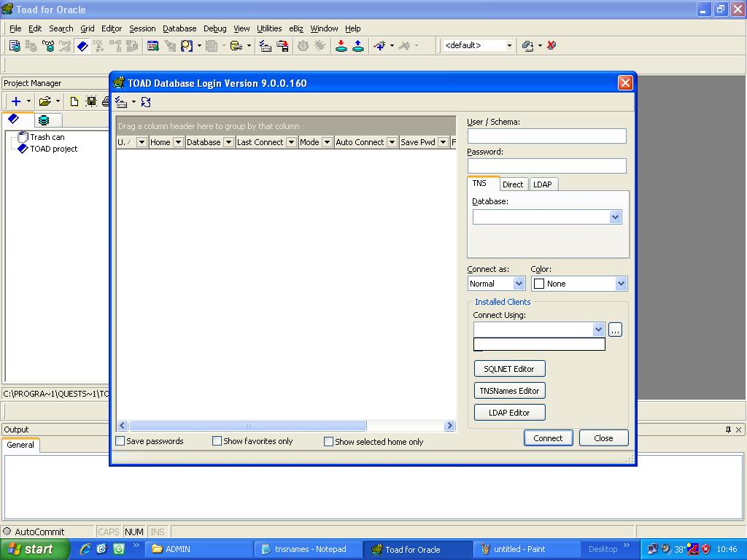The image size is (747, 560).
Task: Open the SQL Editor toolbar icon
Action: pyautogui.click(x=15, y=46)
